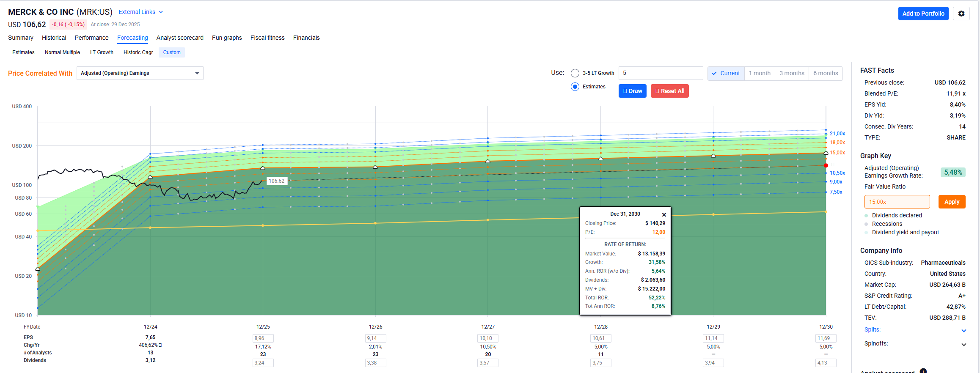Select the 3-5 LT Growth radio button
This screenshot has width=980, height=373.
[x=575, y=73]
